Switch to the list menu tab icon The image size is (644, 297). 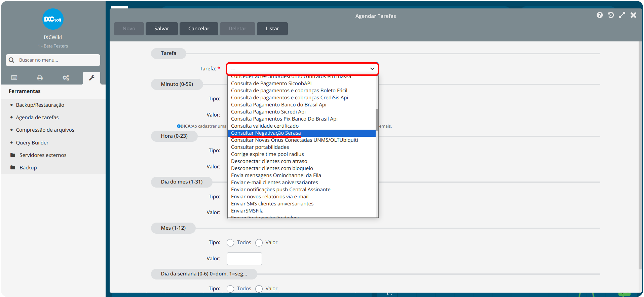(x=14, y=78)
